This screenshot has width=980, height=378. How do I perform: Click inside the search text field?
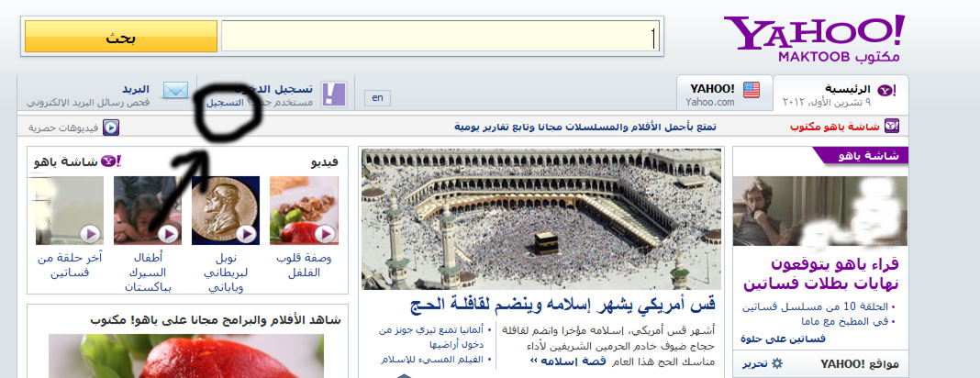click(x=440, y=37)
